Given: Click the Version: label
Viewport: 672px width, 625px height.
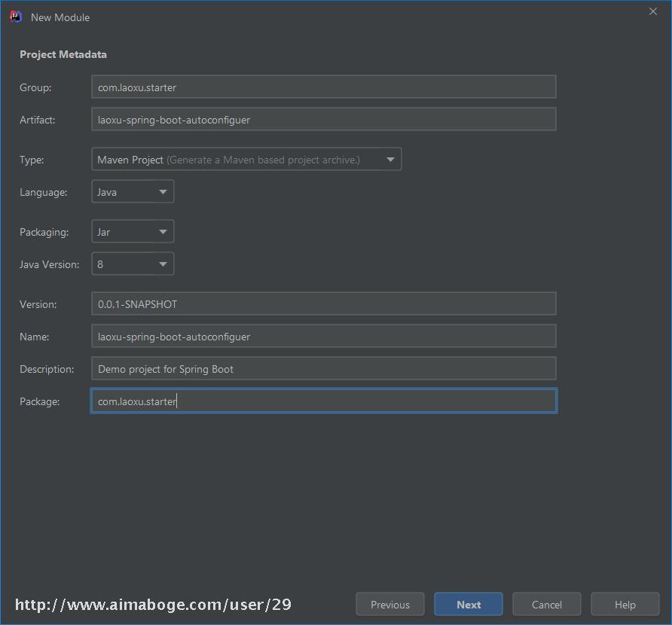Looking at the screenshot, I should pos(38,304).
